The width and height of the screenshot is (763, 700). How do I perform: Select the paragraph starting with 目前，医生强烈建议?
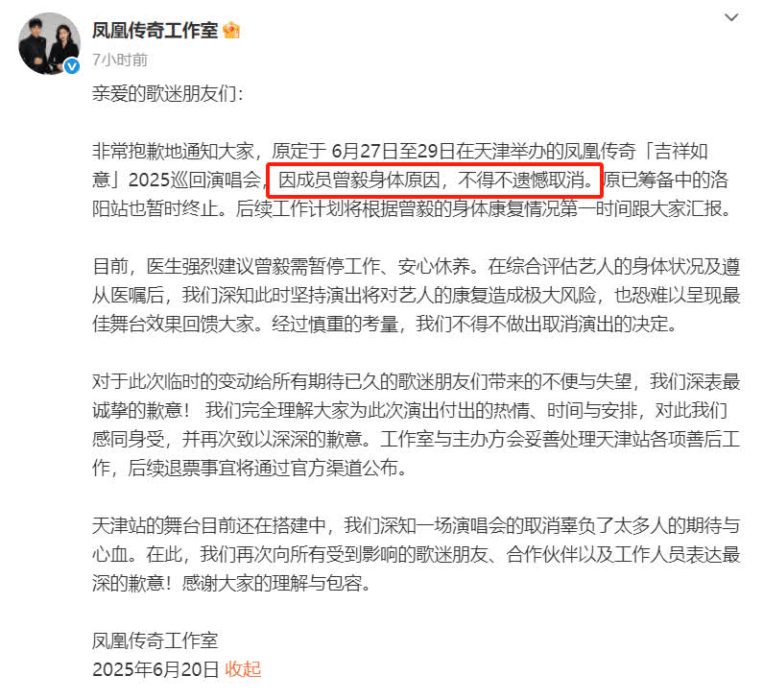pyautogui.click(x=417, y=295)
